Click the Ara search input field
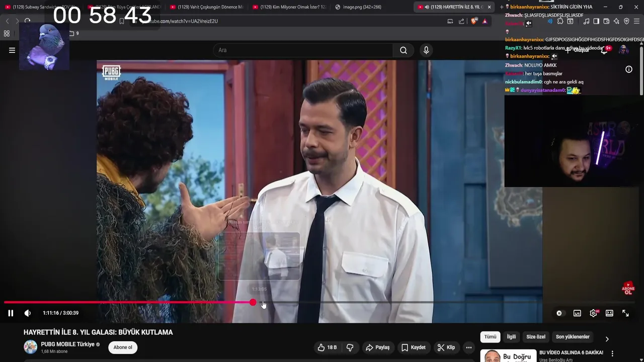This screenshot has height=362, width=644. click(303, 50)
